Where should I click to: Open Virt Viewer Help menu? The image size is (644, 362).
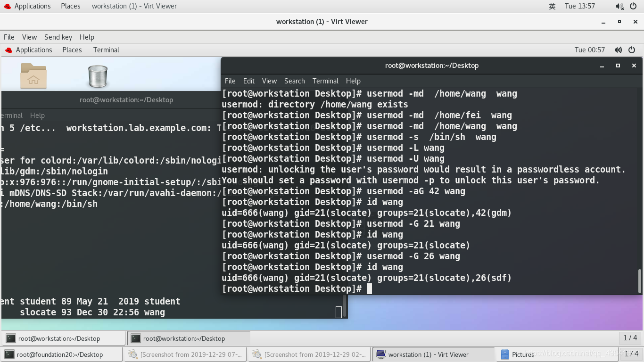(87, 37)
